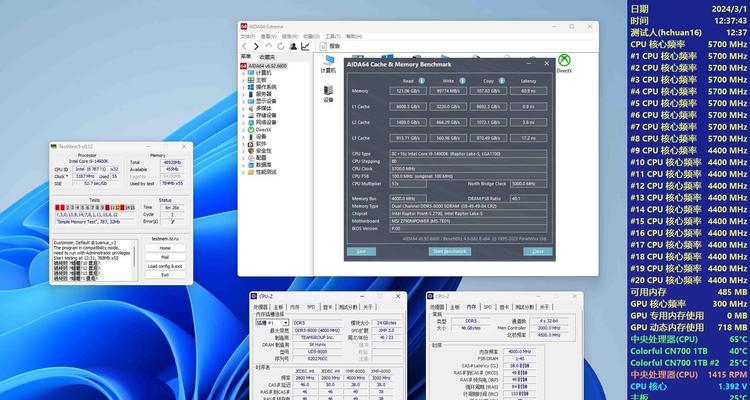This screenshot has width=750, height=400.
Task: Open 内存 tab in left CPU-Z window
Action: (295, 307)
